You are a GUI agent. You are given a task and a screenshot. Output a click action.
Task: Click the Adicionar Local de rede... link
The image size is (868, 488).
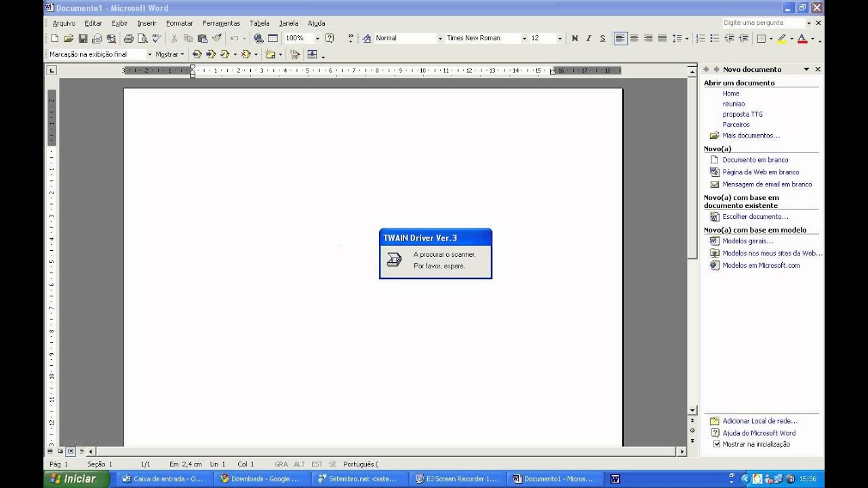759,421
